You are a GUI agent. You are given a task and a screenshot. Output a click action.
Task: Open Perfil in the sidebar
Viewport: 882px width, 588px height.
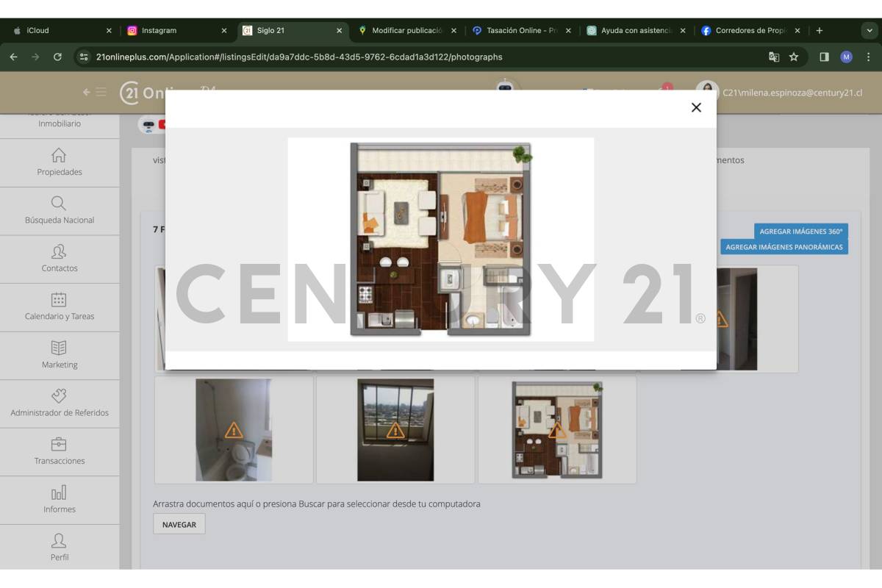tap(60, 547)
